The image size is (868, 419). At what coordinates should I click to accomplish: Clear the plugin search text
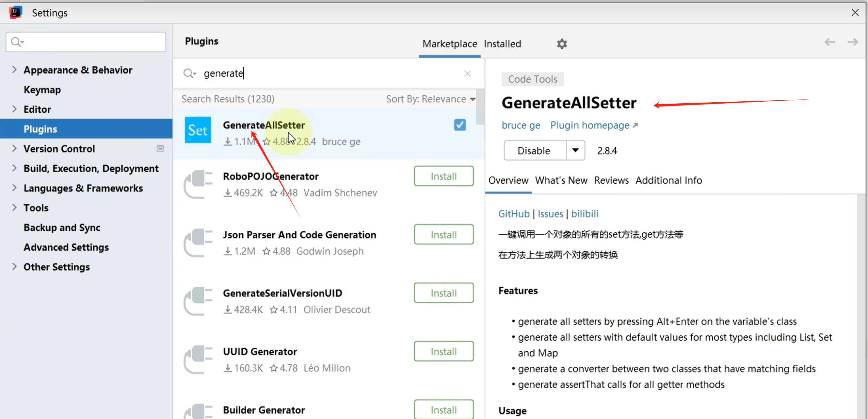click(x=467, y=74)
